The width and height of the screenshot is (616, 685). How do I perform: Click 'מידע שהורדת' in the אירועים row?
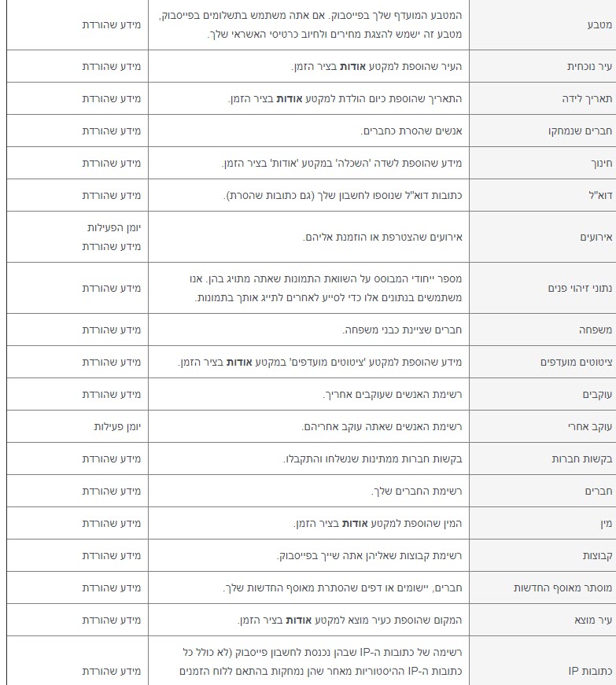112,246
